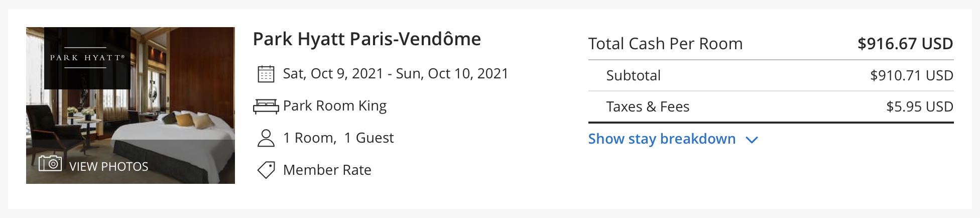Click the $916.67 USD total amount

[x=905, y=44]
